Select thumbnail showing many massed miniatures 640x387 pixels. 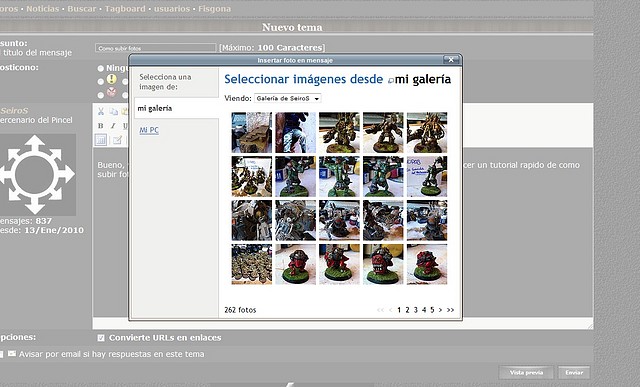point(251,264)
